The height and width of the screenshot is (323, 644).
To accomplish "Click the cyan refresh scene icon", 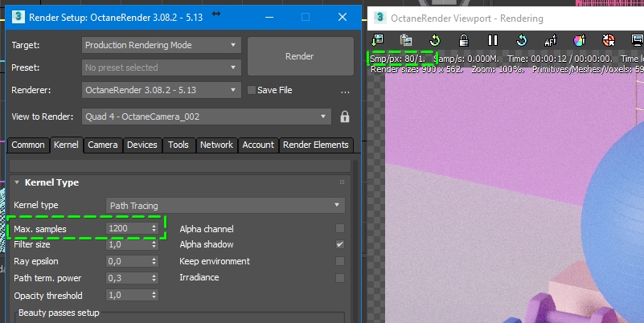I will point(522,40).
